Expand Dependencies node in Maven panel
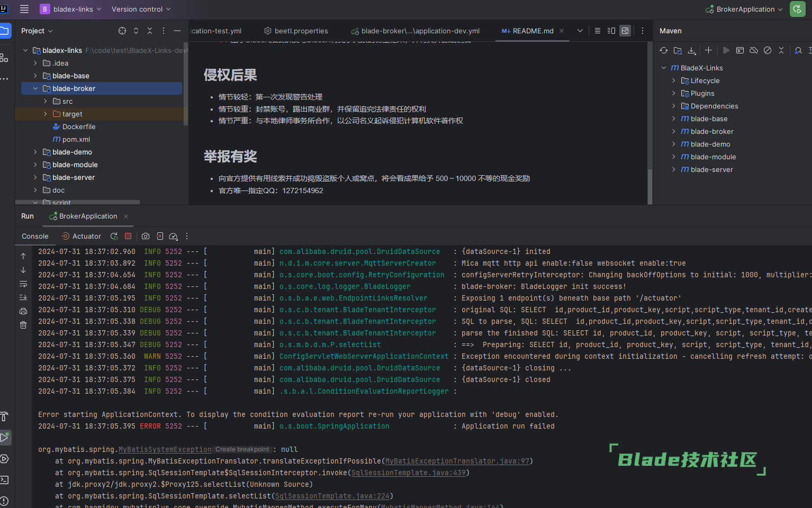The height and width of the screenshot is (508, 812). [x=674, y=106]
